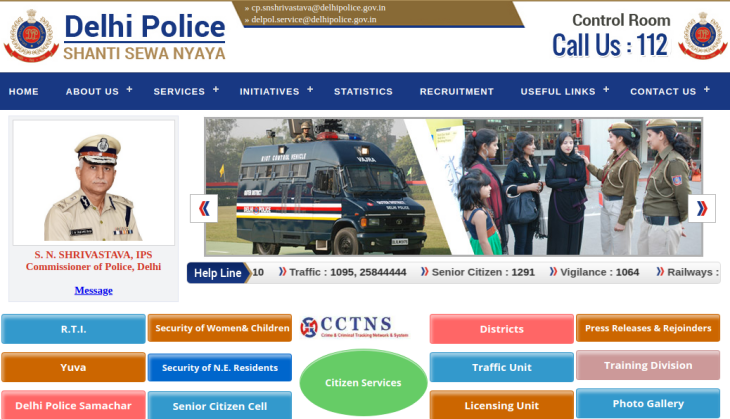Expand the About Us plus submenu
Viewport: 730px width, 419px height.
[x=129, y=89]
